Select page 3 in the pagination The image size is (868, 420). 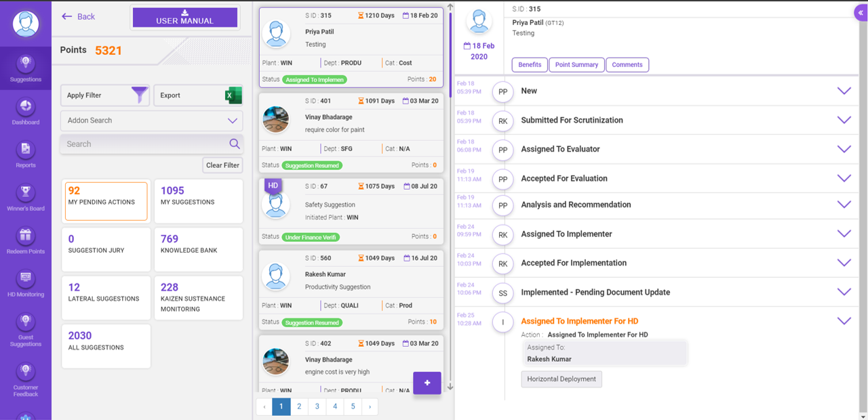[x=317, y=406]
